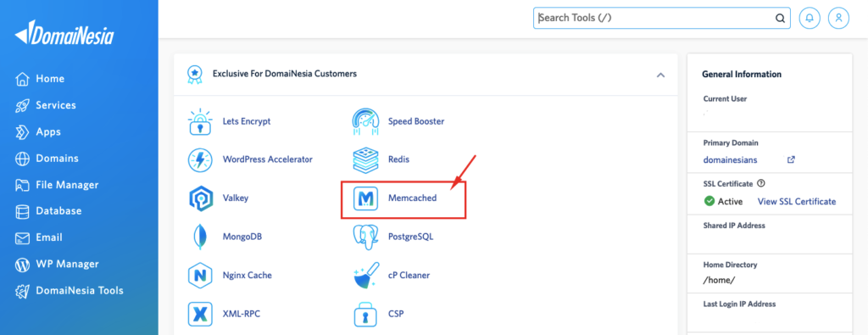Open the domainesians primary domain link
Image resolution: width=868 pixels, height=335 pixels.
click(730, 160)
